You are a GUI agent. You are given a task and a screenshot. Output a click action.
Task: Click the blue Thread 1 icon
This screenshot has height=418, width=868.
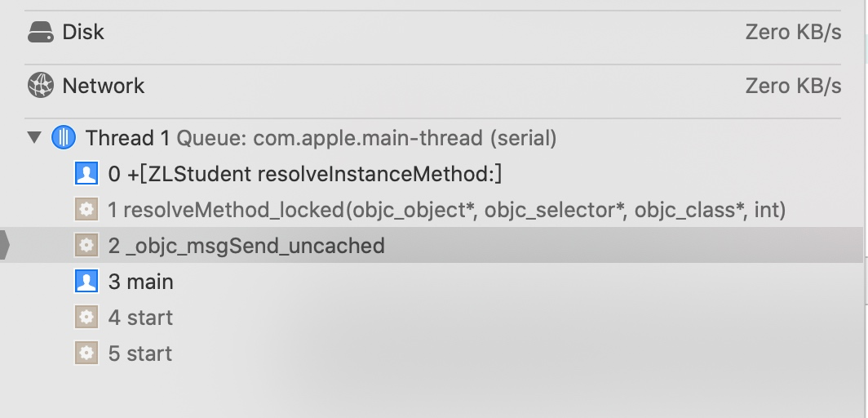(63, 137)
